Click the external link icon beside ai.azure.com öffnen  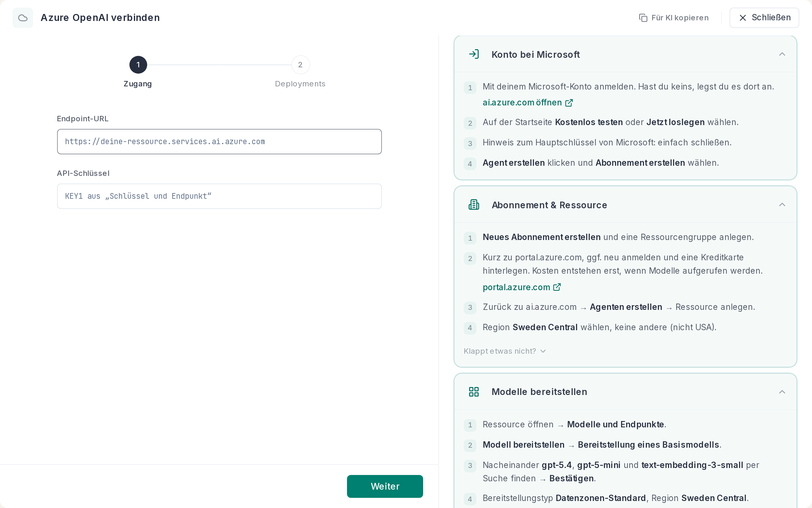click(x=569, y=103)
